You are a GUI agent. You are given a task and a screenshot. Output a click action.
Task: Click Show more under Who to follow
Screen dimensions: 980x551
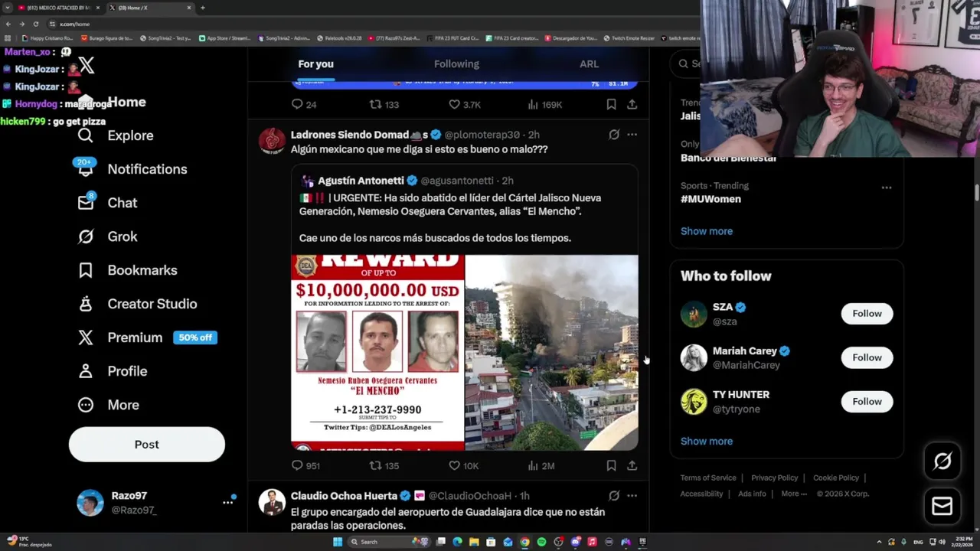(707, 441)
